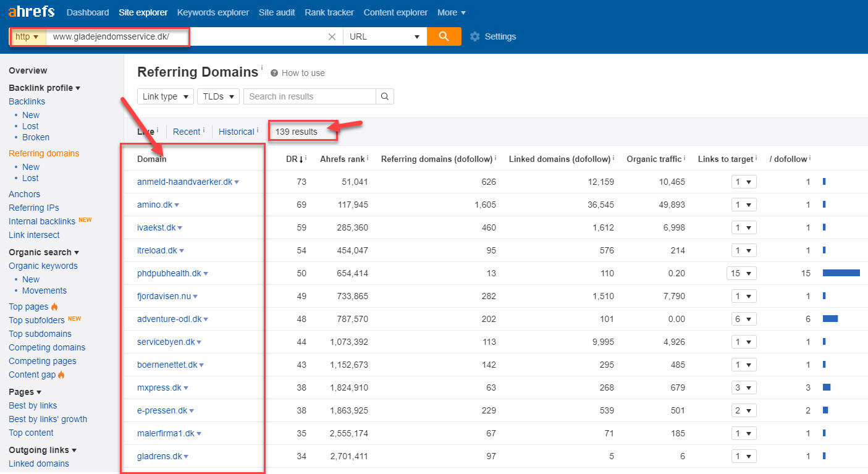Open Settings via the gear icon
This screenshot has height=474, width=868.
click(x=474, y=36)
